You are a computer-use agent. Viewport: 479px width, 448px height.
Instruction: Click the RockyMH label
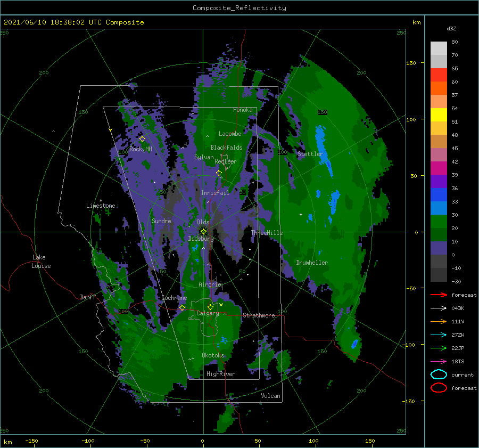coord(141,149)
